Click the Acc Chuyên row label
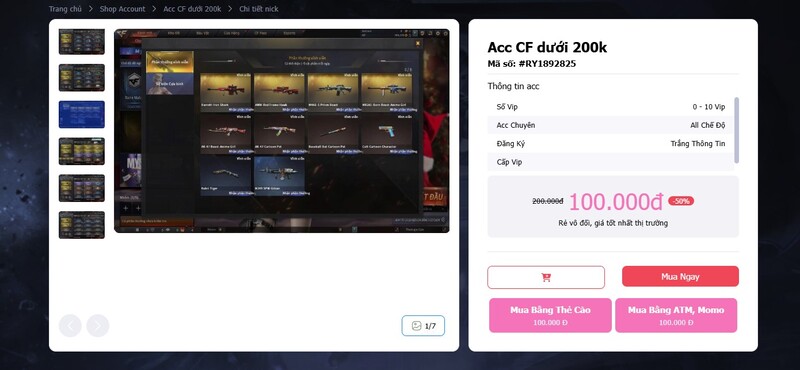The height and width of the screenshot is (370, 800). tap(516, 125)
